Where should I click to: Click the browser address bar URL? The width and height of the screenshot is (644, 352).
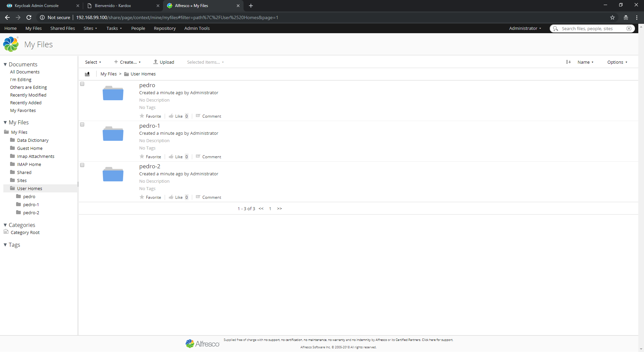(x=177, y=17)
